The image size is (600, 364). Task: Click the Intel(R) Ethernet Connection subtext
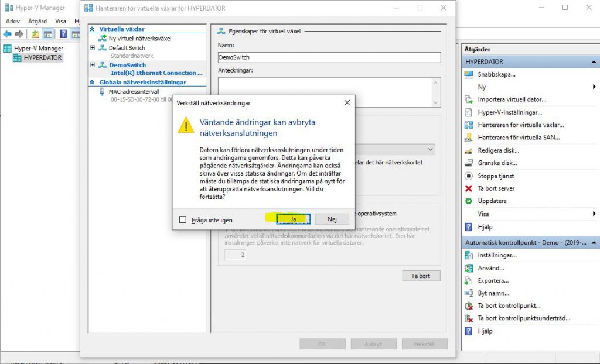point(156,73)
